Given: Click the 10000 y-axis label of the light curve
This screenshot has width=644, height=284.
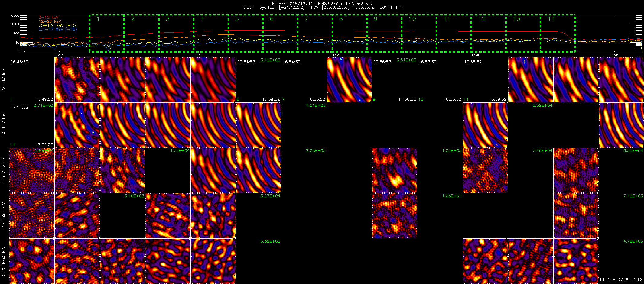Looking at the screenshot, I should pyautogui.click(x=14, y=15).
